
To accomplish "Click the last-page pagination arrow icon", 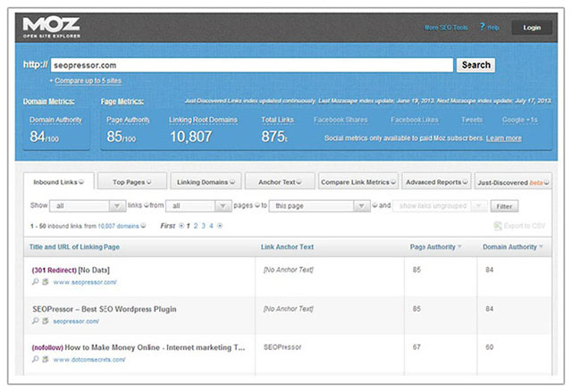I will click(x=220, y=226).
